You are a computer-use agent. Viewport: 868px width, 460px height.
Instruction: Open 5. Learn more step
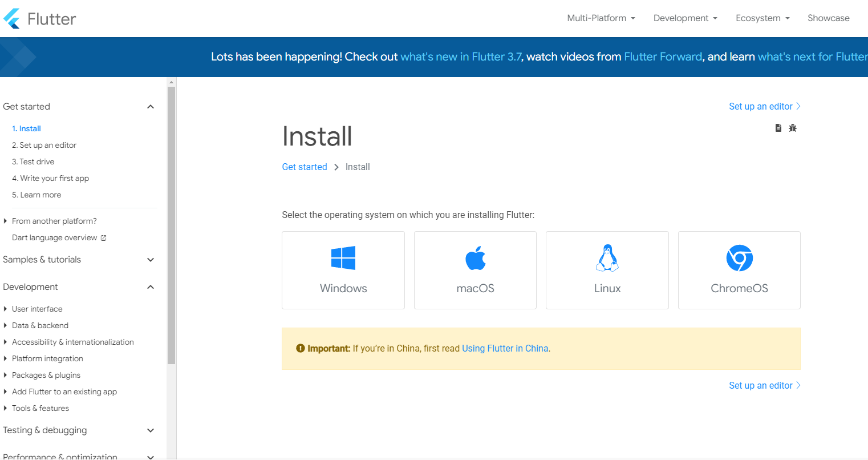36,195
